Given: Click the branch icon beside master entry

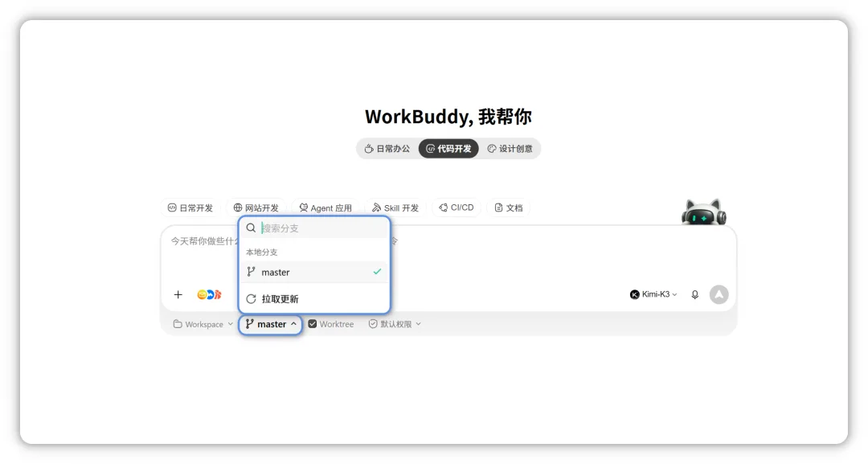Looking at the screenshot, I should (x=251, y=272).
